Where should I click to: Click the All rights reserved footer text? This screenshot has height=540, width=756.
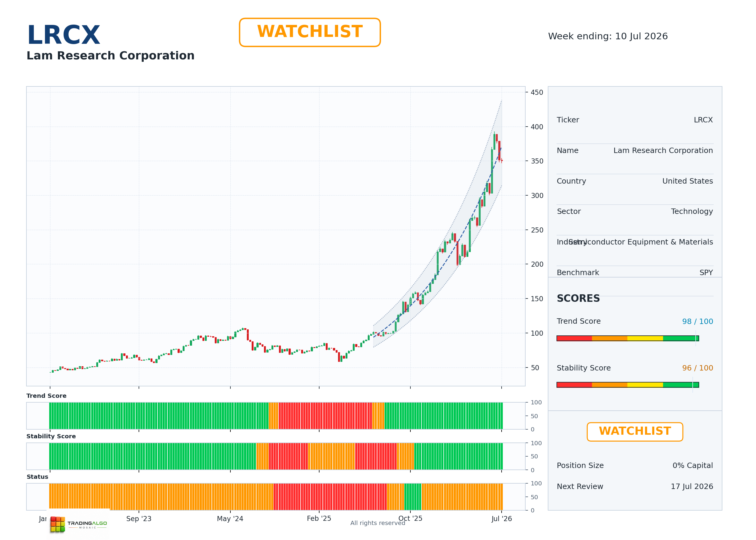pyautogui.click(x=378, y=523)
